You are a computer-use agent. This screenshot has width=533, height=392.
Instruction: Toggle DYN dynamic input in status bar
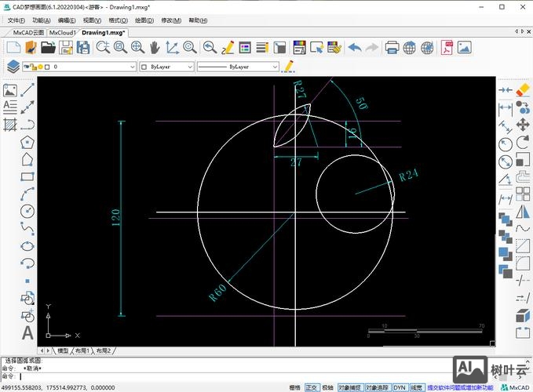pyautogui.click(x=400, y=387)
